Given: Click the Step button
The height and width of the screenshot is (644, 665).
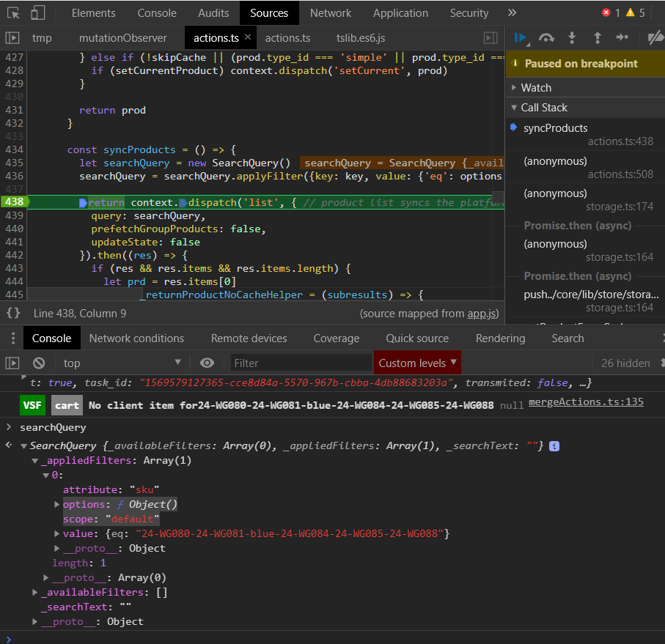Looking at the screenshot, I should [622, 37].
